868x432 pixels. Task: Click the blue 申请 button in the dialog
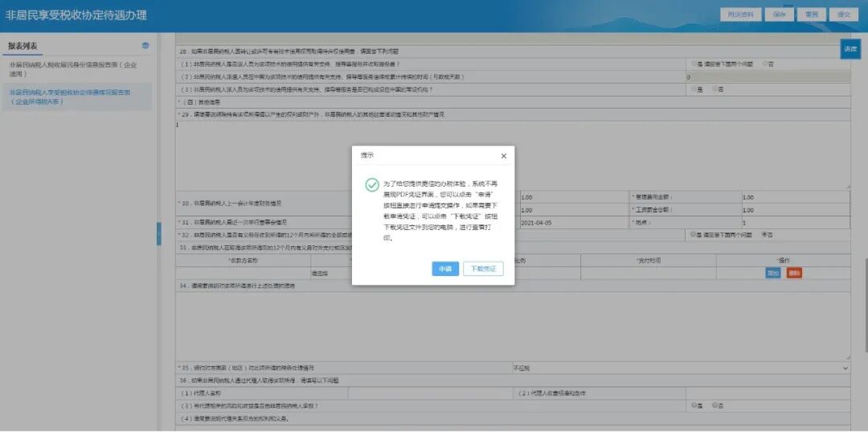445,269
